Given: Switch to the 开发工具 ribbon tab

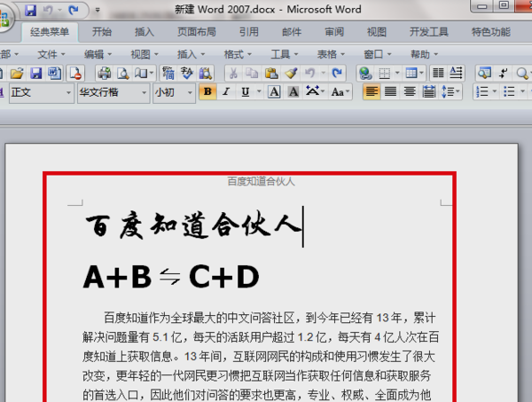Looking at the screenshot, I should [x=429, y=32].
